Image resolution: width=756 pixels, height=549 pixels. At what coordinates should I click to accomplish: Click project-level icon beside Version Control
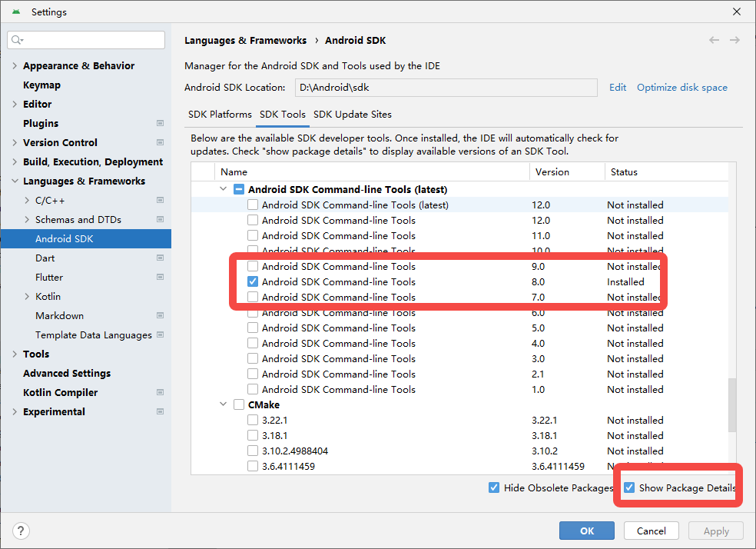pos(160,142)
